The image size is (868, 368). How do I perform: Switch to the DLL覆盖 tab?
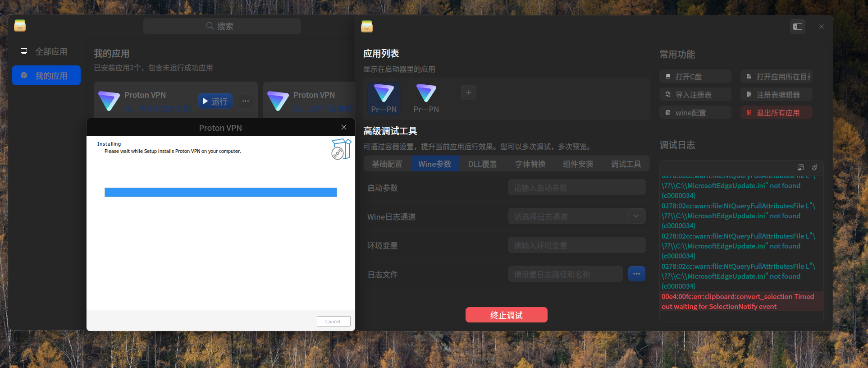click(x=483, y=164)
